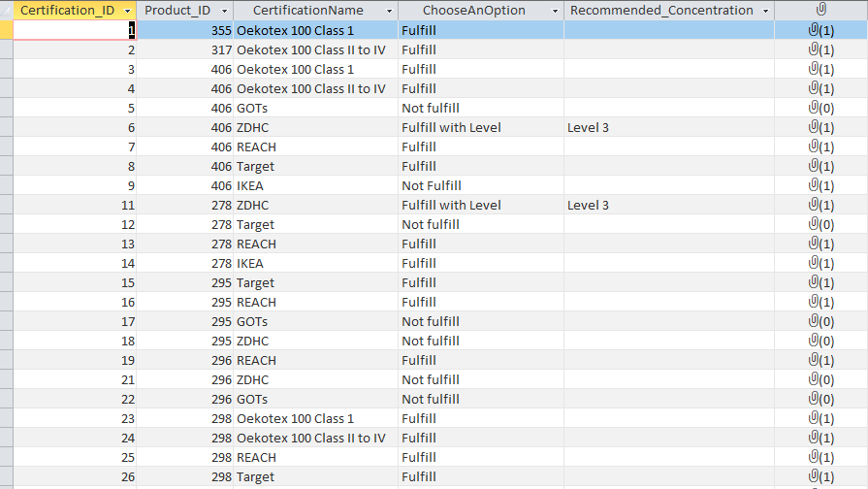This screenshot has height=489, width=868.
Task: Open attachment paperclip for Certification_ID 9
Action: 813,185
